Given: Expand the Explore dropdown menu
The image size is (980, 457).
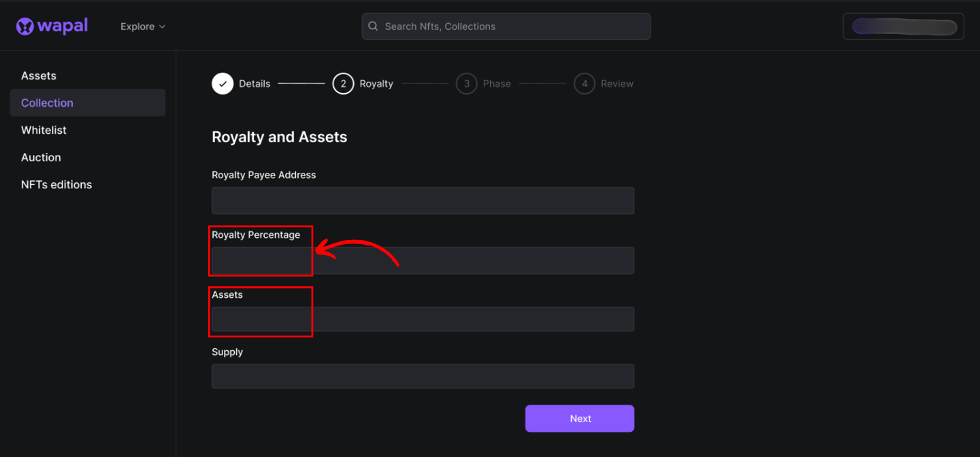Looking at the screenshot, I should point(143,27).
